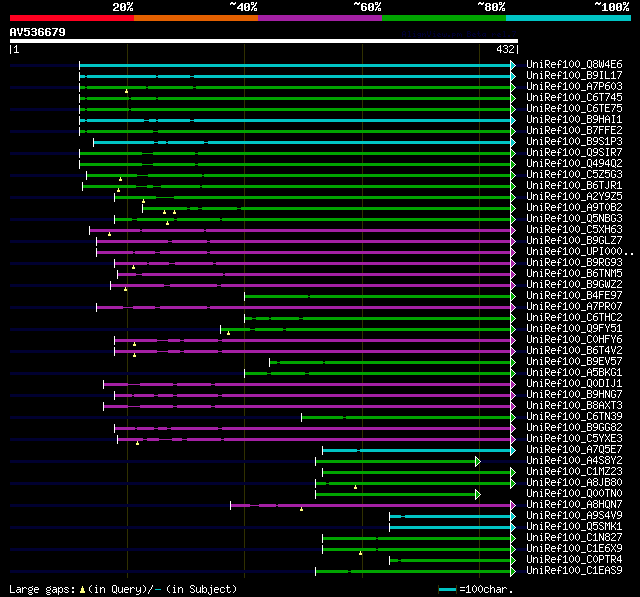Select the UniRef100_C1E6X9 entry
Viewport: 640px width, 597px height.
click(x=574, y=549)
